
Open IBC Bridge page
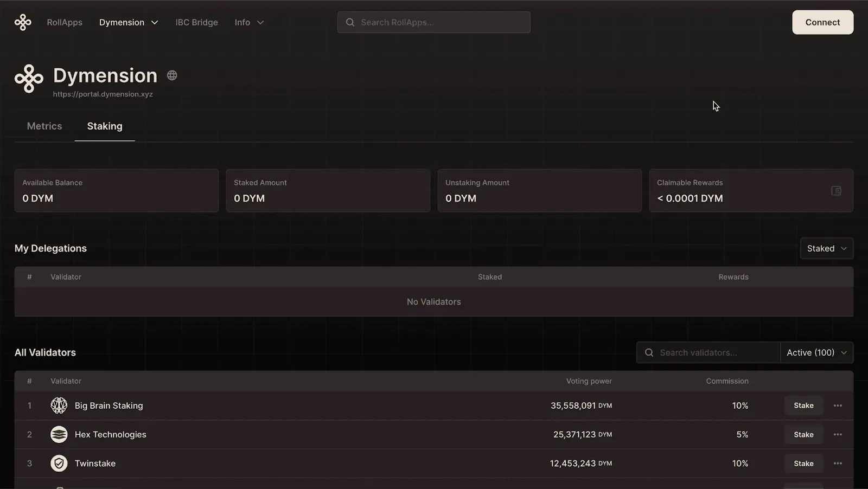point(196,22)
